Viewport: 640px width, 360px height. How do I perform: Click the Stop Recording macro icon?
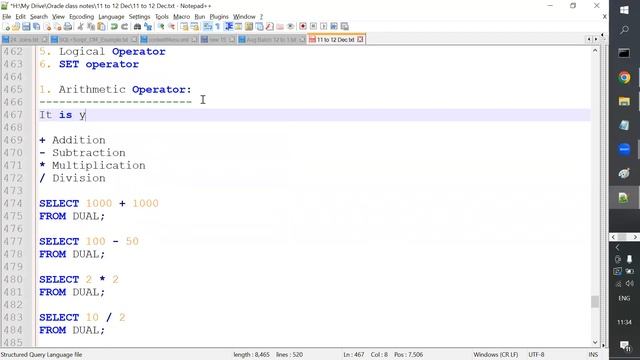(x=313, y=27)
